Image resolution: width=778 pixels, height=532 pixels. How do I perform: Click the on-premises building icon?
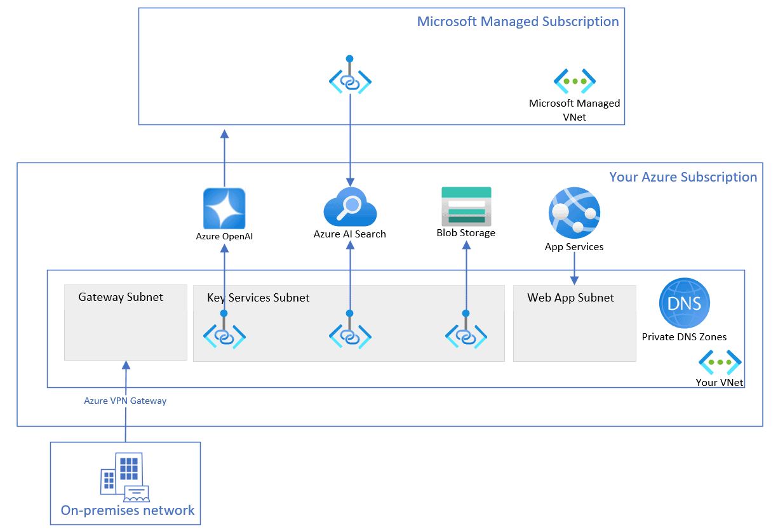[124, 476]
